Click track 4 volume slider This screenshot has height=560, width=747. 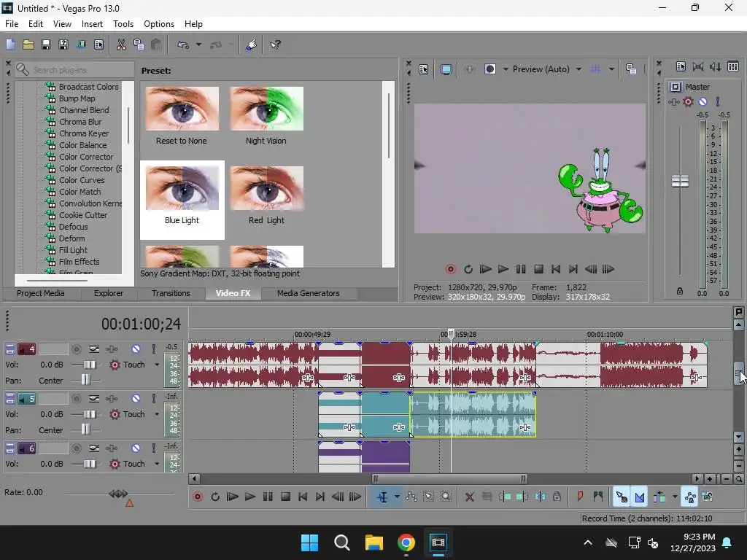pos(90,365)
